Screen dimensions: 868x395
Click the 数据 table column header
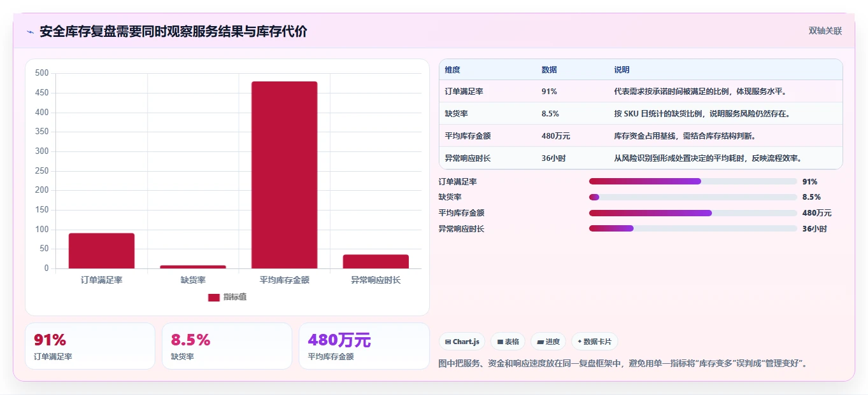[x=549, y=69]
